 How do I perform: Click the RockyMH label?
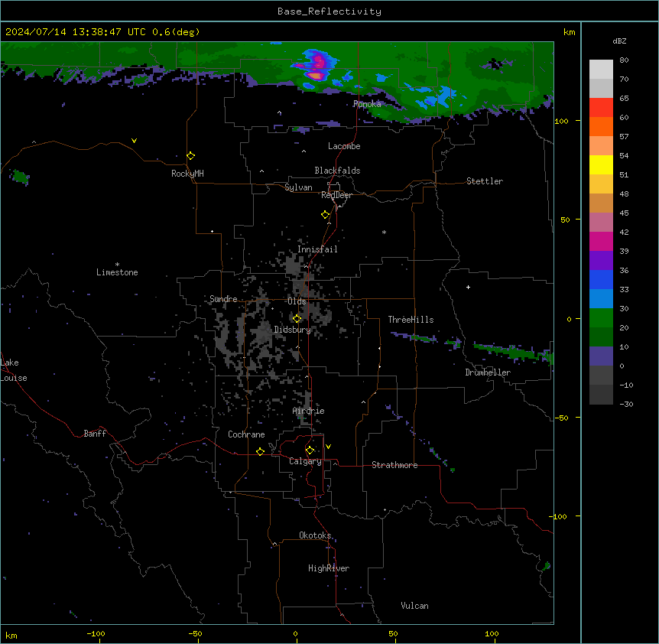point(187,174)
